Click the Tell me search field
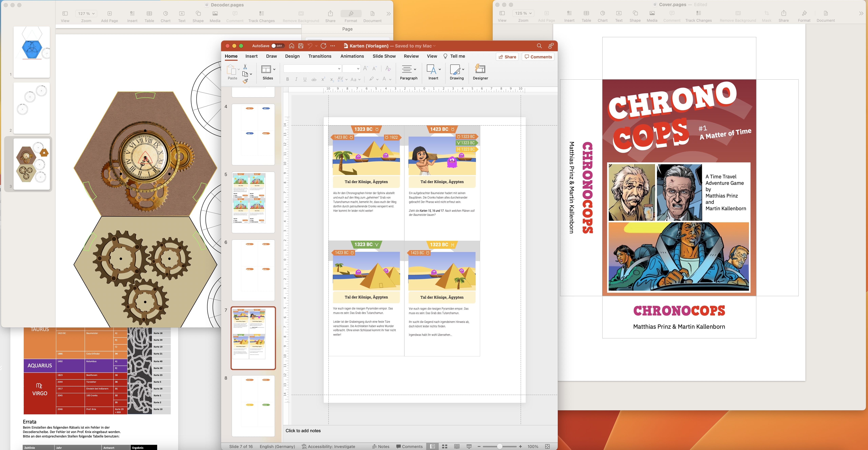The width and height of the screenshot is (868, 450). (454, 56)
